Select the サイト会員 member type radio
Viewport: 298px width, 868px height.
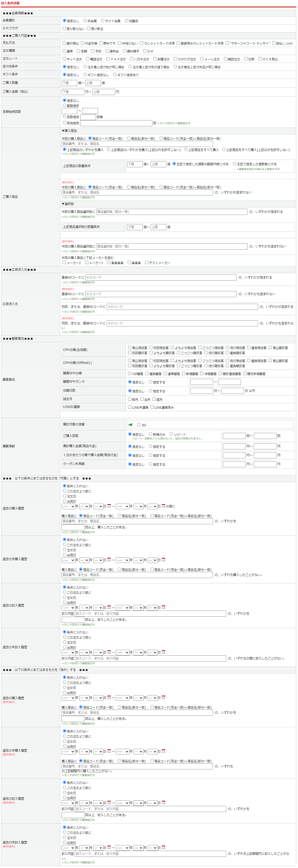pos(103,21)
